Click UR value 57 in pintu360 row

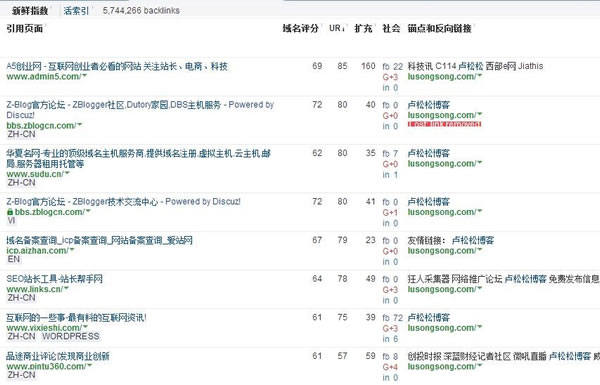click(342, 356)
